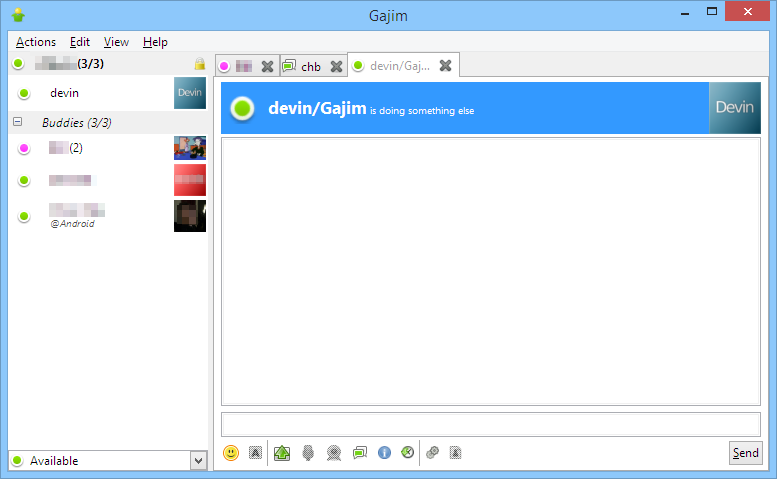
Task: Click the green status circle in chat banner
Action: (242, 108)
